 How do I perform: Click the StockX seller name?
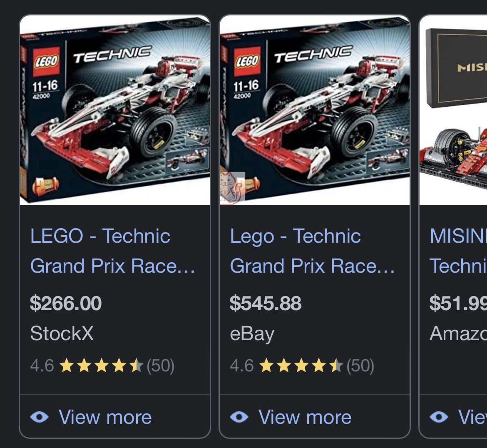(62, 334)
